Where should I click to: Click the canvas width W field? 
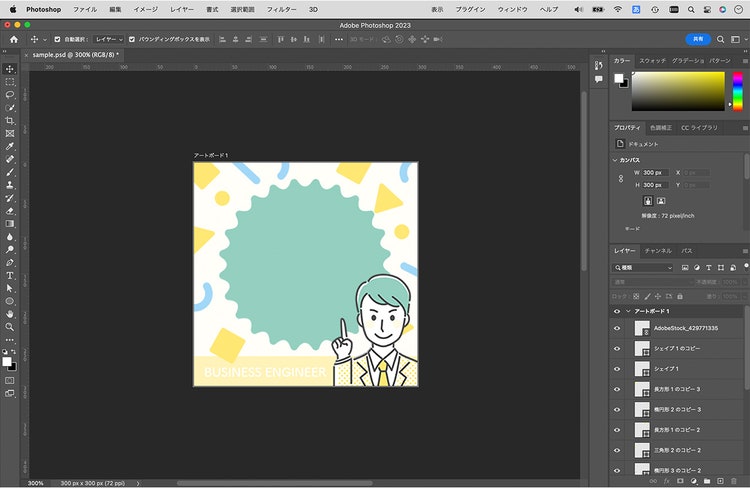(x=655, y=173)
